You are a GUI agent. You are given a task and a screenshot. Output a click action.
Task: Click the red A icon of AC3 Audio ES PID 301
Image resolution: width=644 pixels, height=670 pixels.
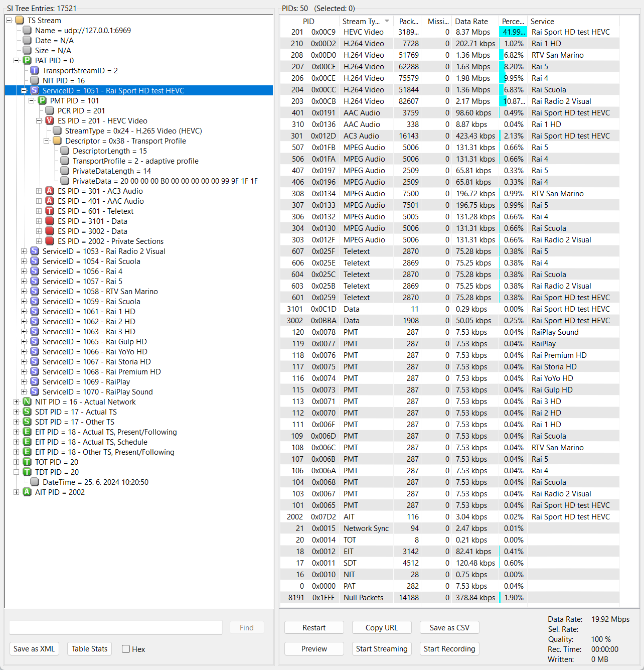(50, 191)
